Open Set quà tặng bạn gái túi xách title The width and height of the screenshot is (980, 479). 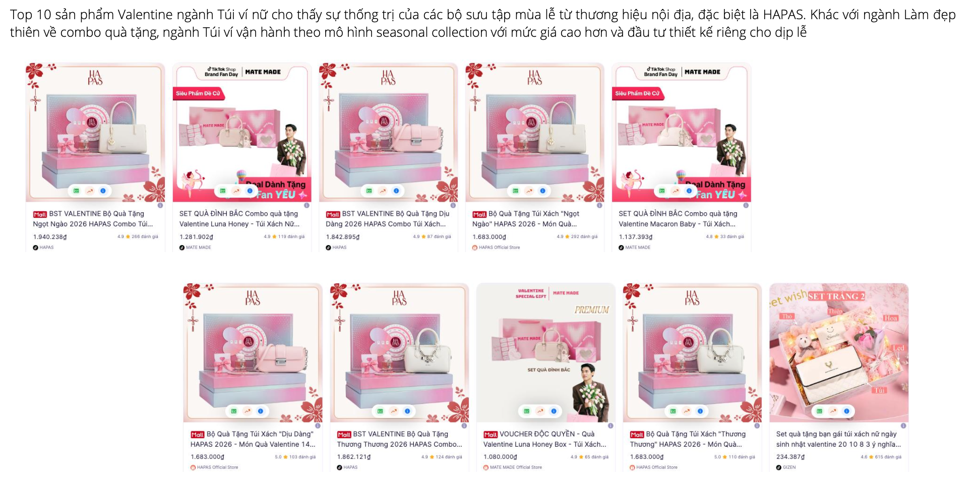838,439
